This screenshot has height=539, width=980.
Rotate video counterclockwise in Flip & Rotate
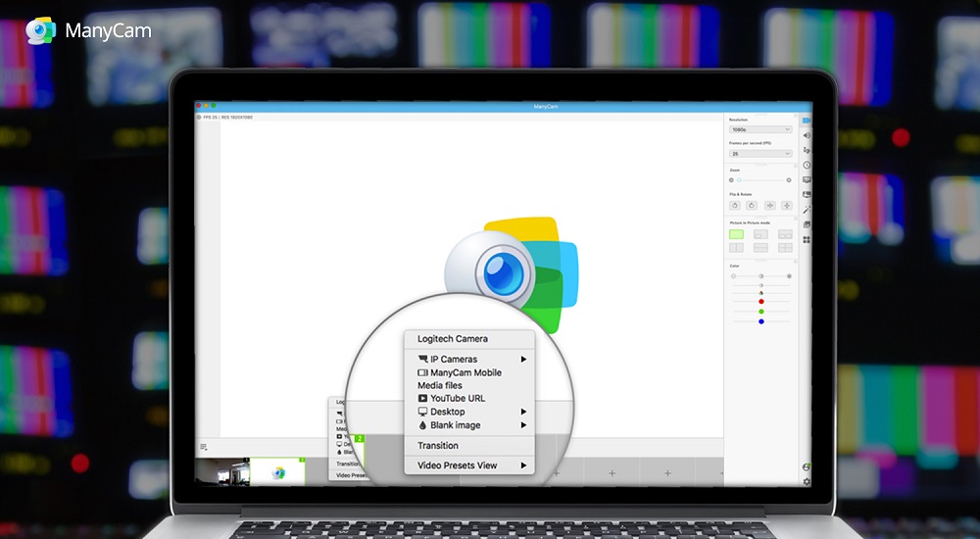(x=735, y=205)
